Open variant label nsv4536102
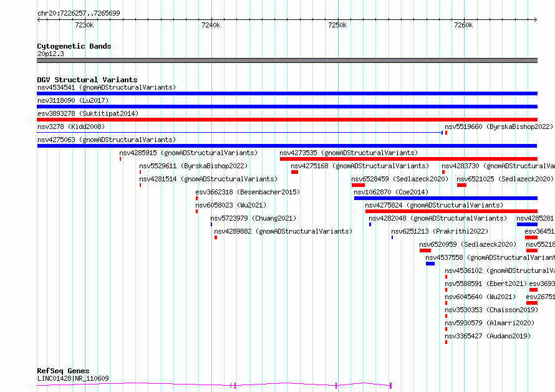Screen dimensions: 555x392 coord(499,270)
